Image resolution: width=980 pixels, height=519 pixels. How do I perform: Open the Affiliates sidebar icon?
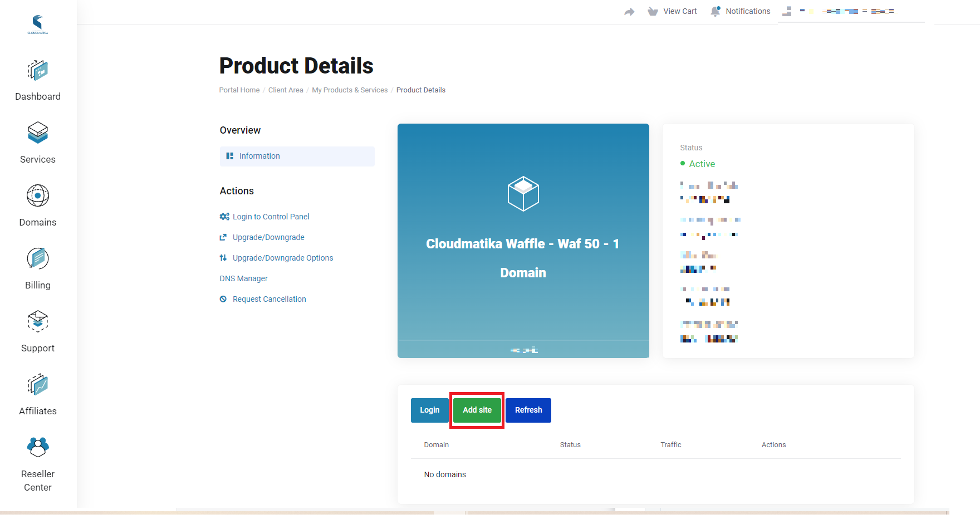click(x=38, y=385)
